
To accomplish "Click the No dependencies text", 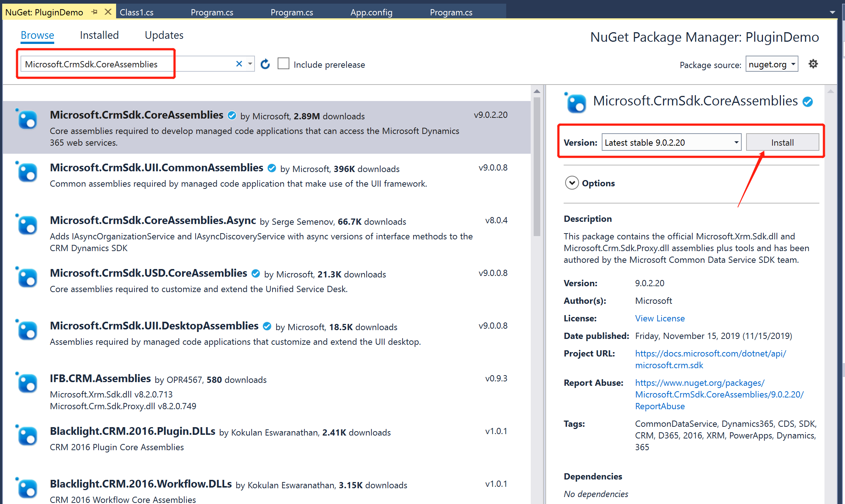I will pyautogui.click(x=596, y=494).
